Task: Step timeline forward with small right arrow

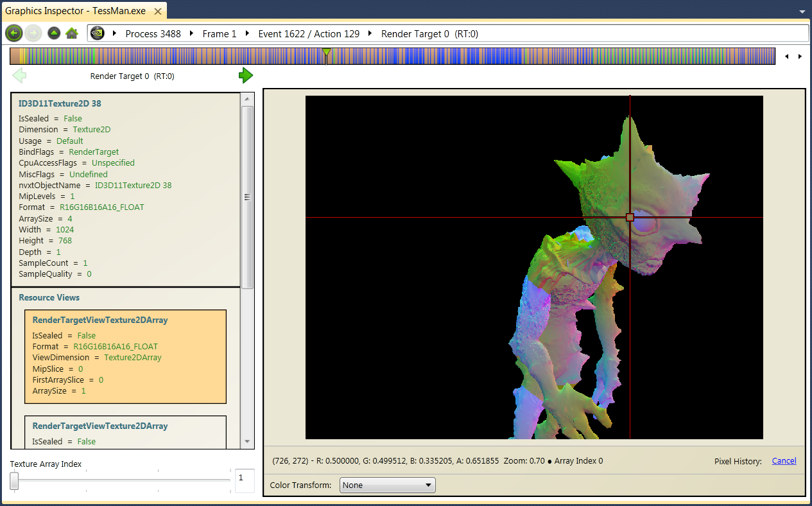Action: point(800,57)
